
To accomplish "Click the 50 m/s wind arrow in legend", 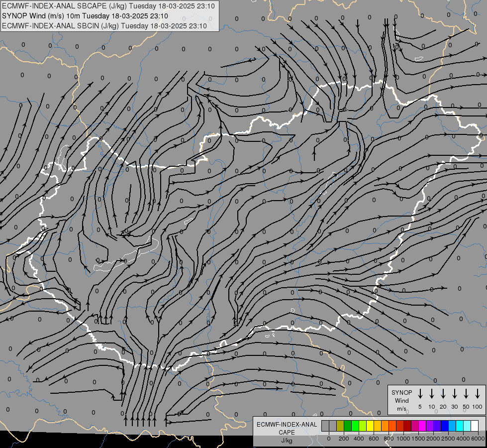I will [x=466, y=394].
